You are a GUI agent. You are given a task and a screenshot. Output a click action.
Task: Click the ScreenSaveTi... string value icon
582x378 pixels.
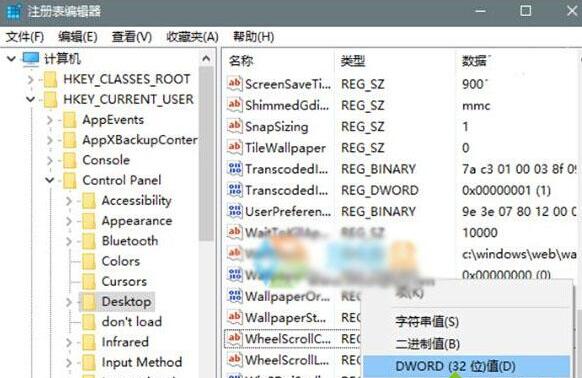(235, 84)
